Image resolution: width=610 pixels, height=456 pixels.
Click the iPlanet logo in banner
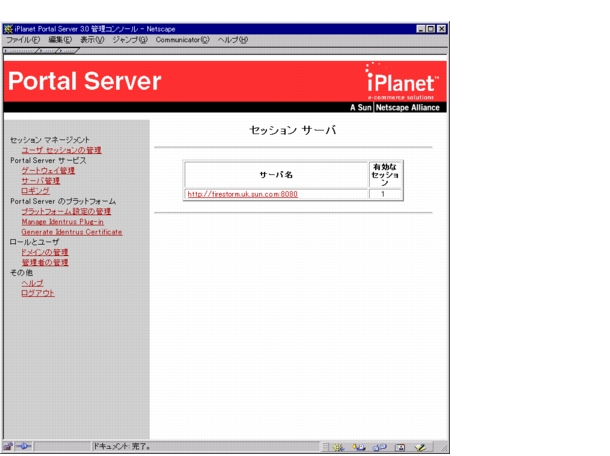pyautogui.click(x=401, y=82)
